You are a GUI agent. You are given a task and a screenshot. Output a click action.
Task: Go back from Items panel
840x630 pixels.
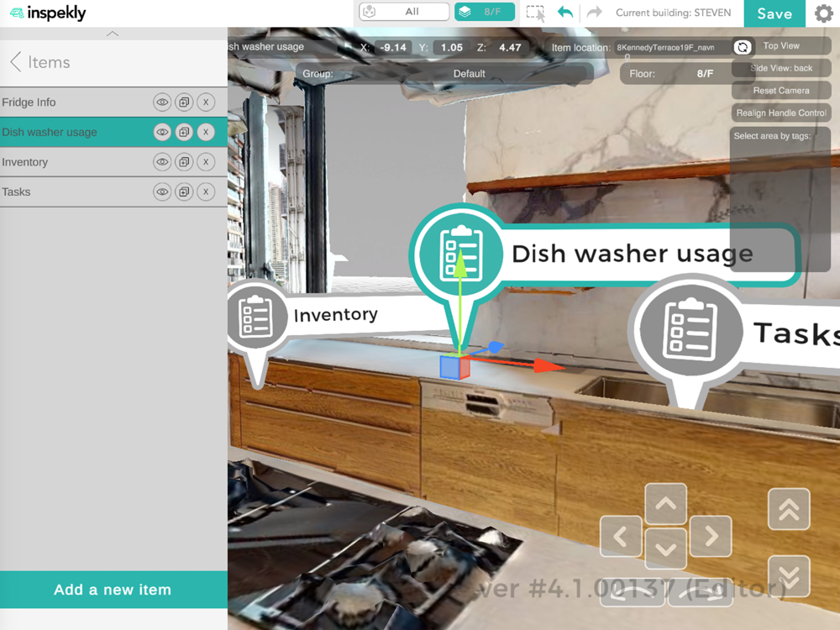click(16, 62)
